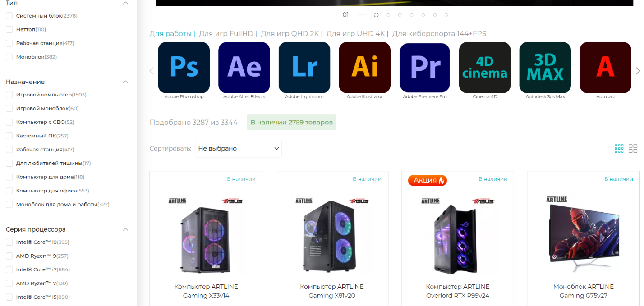Open ARTLINE Overlord RTX P99v24 image
Viewport: 644px width, 306px height.
coord(457,236)
